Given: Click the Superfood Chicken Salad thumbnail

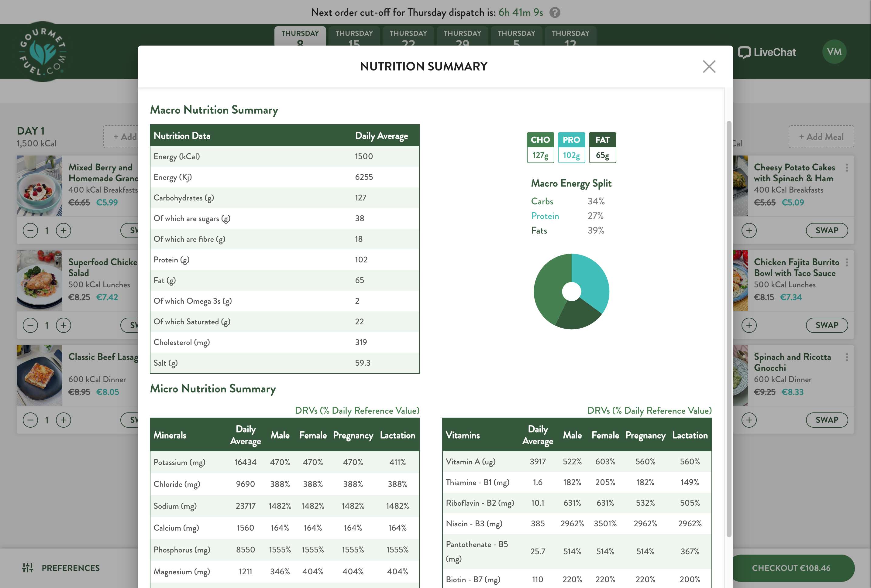Looking at the screenshot, I should point(39,281).
